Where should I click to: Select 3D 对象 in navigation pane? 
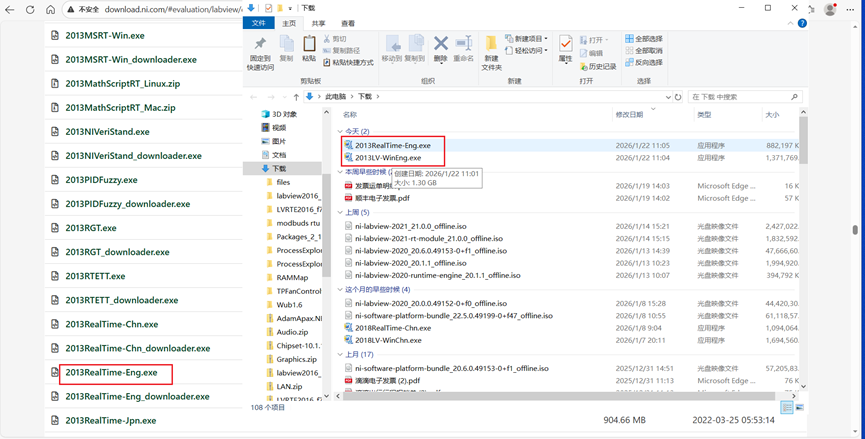click(279, 114)
